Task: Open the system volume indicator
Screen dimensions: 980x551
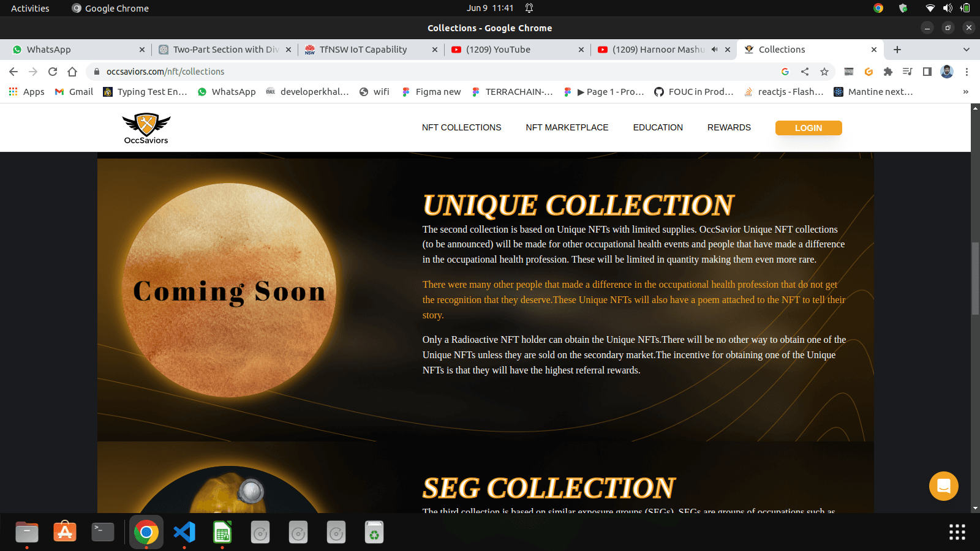Action: [x=948, y=8]
